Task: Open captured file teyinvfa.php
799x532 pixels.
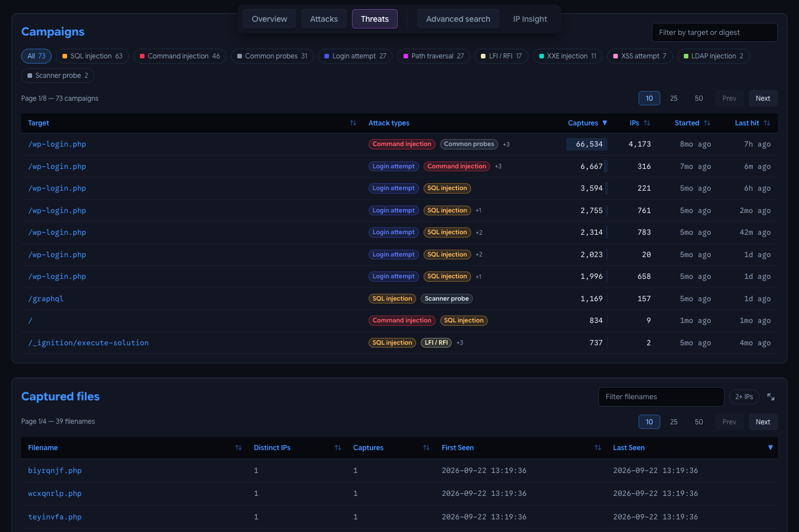Action: 55,517
